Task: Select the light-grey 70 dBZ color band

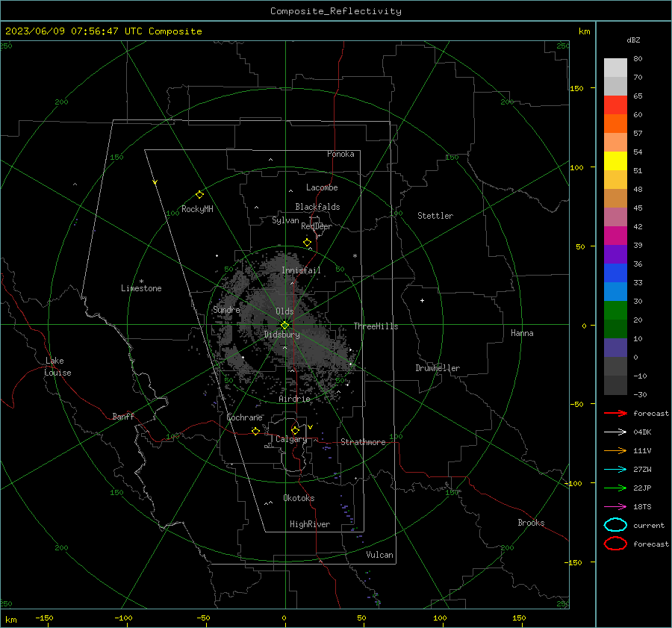Action: 615,86
